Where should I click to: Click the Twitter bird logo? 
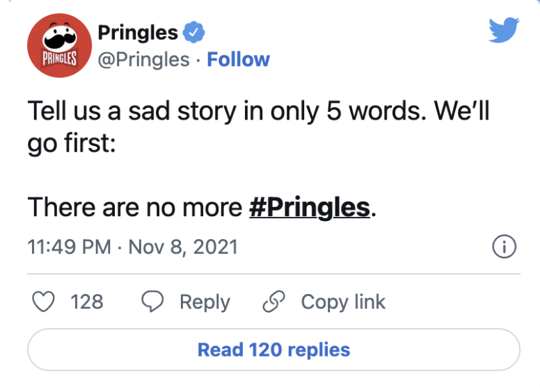(x=505, y=30)
